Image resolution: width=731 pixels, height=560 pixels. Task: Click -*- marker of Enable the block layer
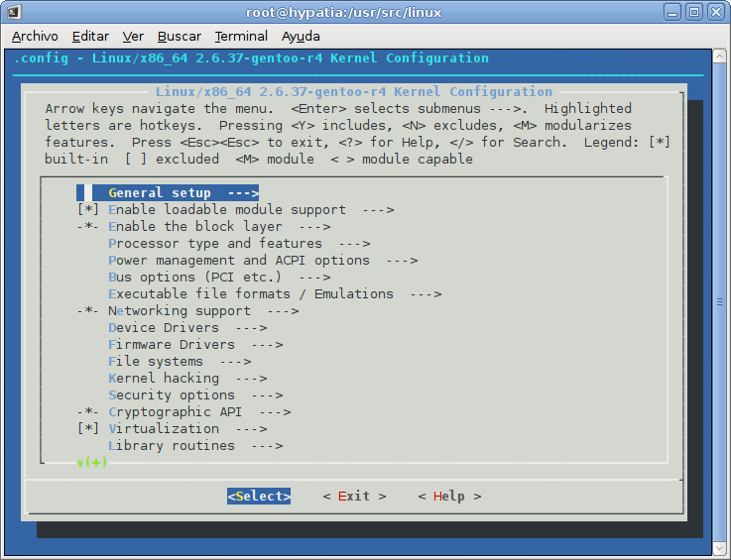(x=87, y=227)
